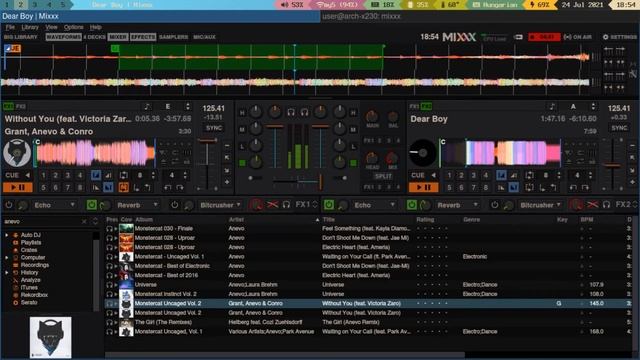Disable FX2 Echo power button
This screenshot has height=360, width=640.
tap(329, 204)
